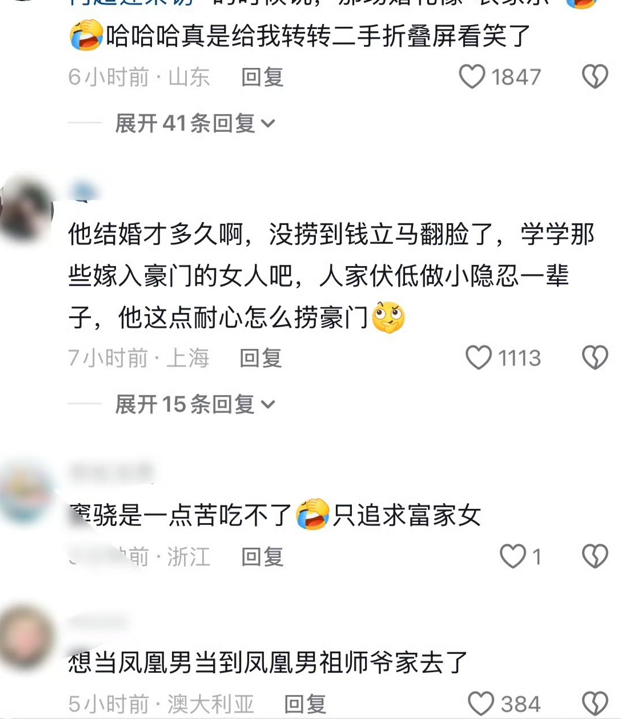Like the Shanghai comment with 1113 likes

[x=478, y=358]
